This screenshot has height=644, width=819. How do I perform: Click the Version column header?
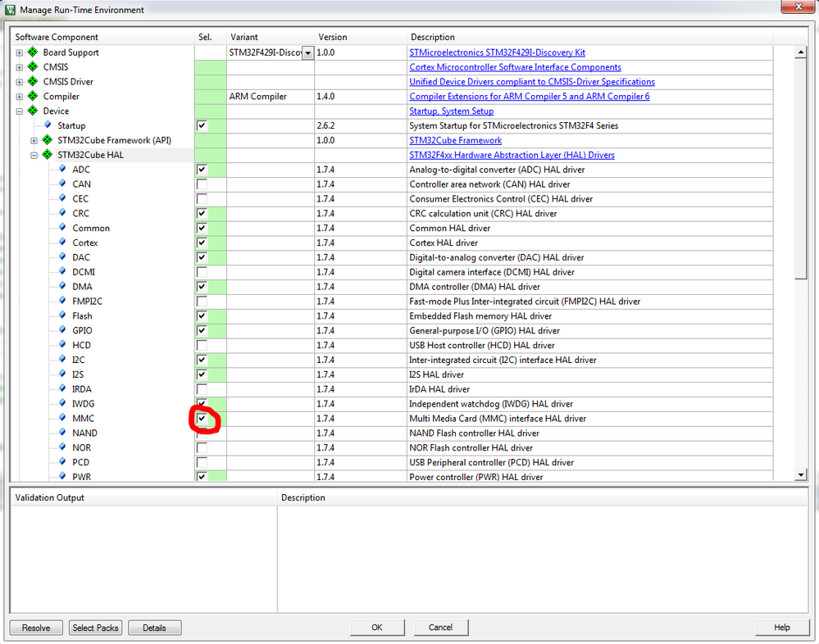(361, 37)
